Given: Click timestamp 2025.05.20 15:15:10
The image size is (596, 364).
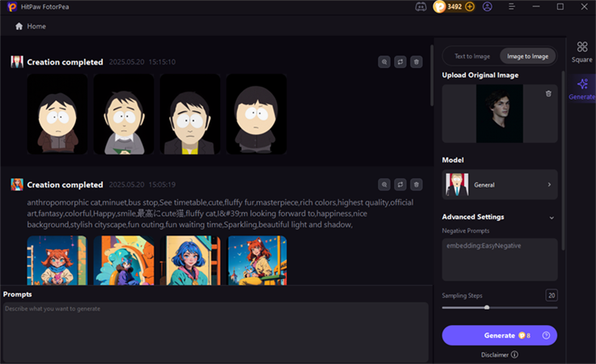Looking at the screenshot, I should pos(142,62).
